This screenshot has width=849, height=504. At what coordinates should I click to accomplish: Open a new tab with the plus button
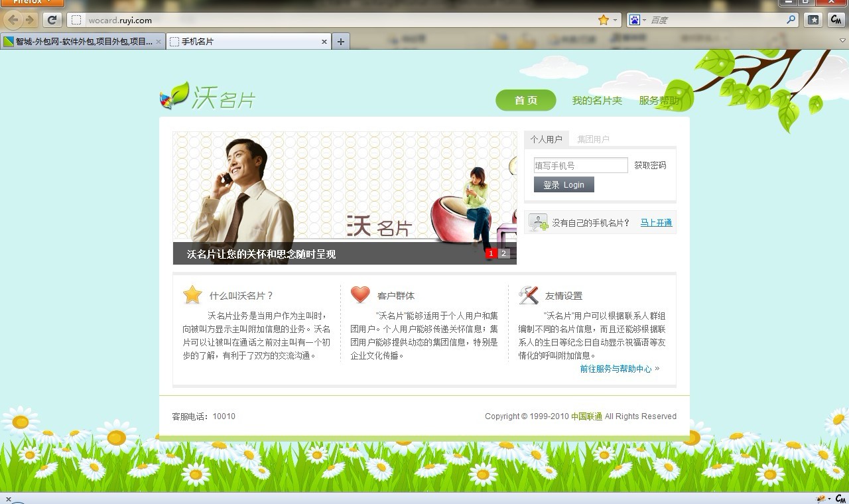(340, 41)
